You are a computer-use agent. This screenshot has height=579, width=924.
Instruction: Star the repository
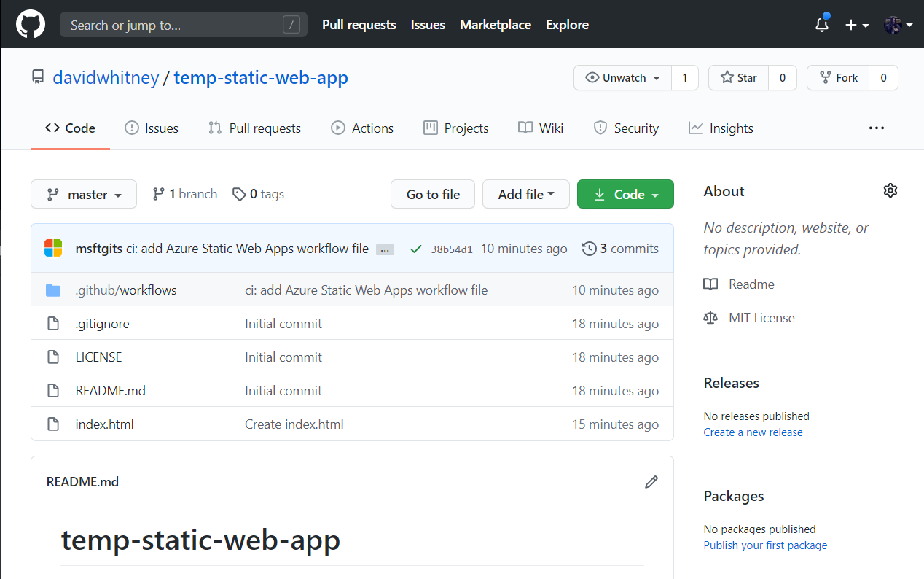pos(738,78)
